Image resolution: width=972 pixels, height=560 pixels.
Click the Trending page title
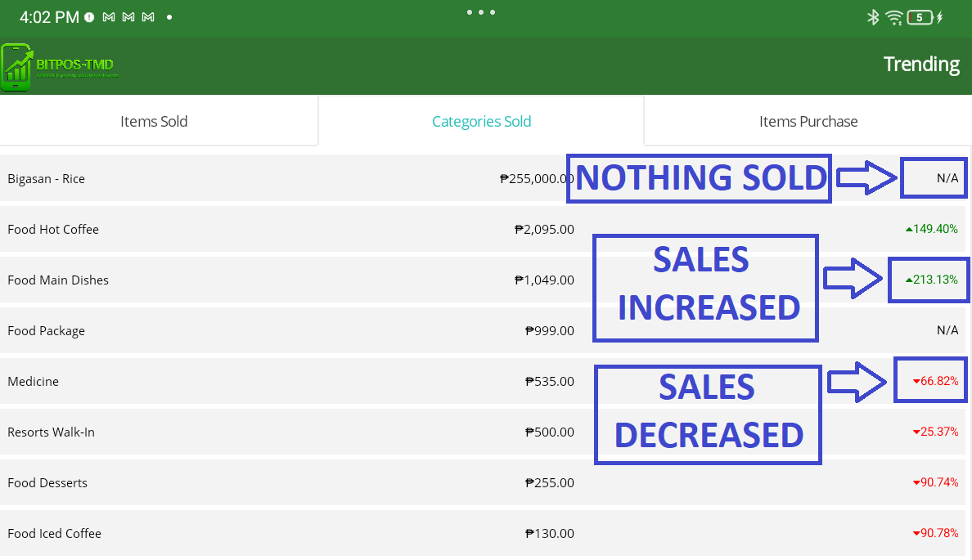[x=921, y=65]
